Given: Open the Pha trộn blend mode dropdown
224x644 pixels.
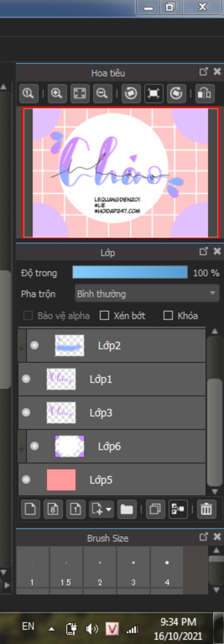Looking at the screenshot, I should coord(147,294).
